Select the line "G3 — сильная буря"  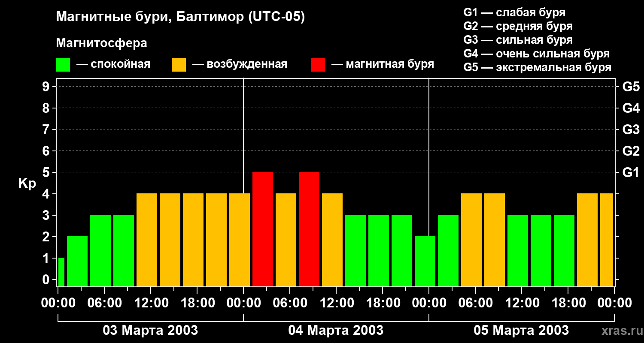tap(518, 40)
